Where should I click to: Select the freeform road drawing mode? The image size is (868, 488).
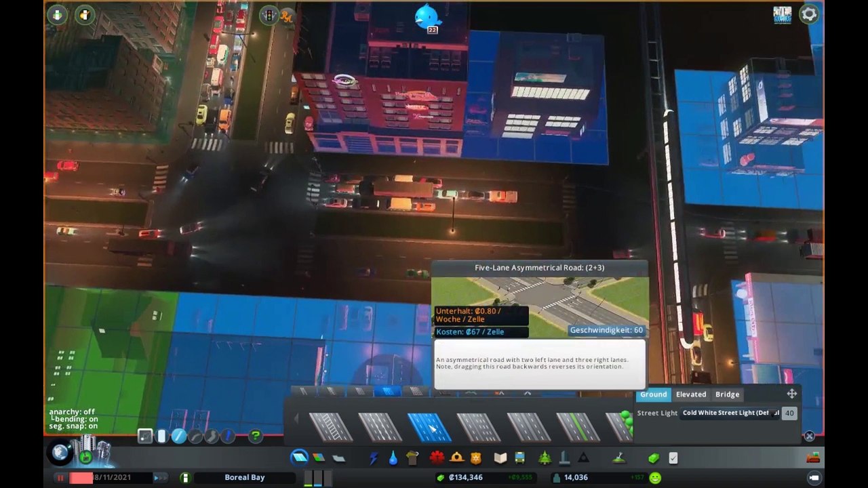click(x=212, y=436)
